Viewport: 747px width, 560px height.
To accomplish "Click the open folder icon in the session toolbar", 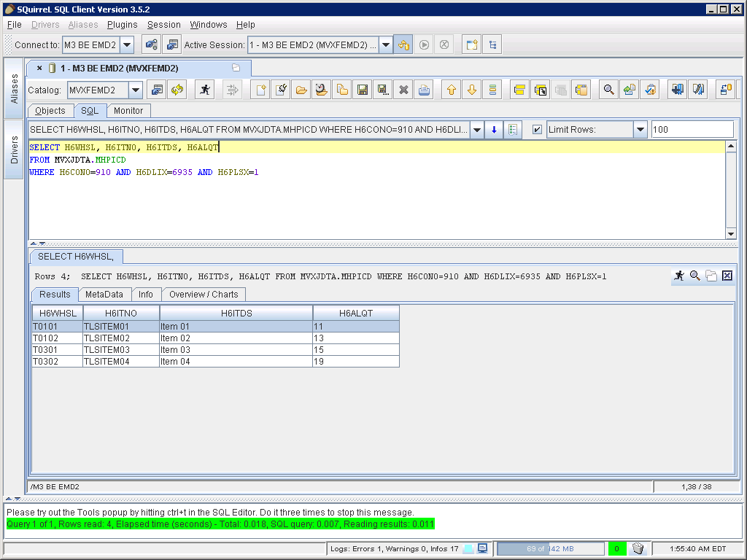I will click(301, 90).
